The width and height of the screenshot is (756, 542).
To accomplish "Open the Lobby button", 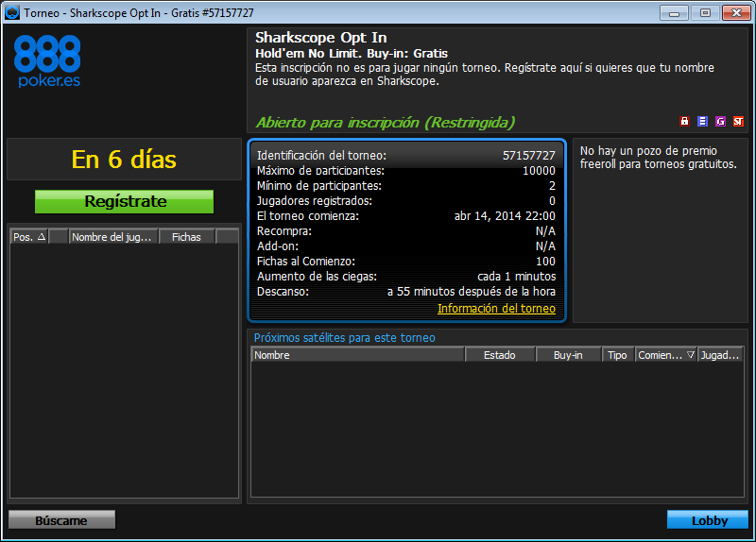I will tap(707, 520).
